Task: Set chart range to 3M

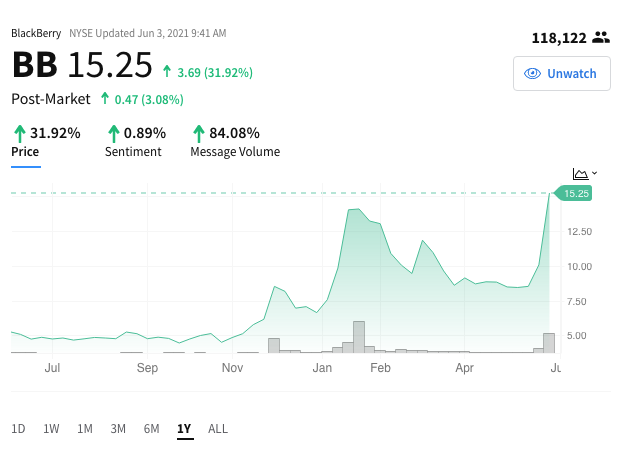Action: (118, 429)
